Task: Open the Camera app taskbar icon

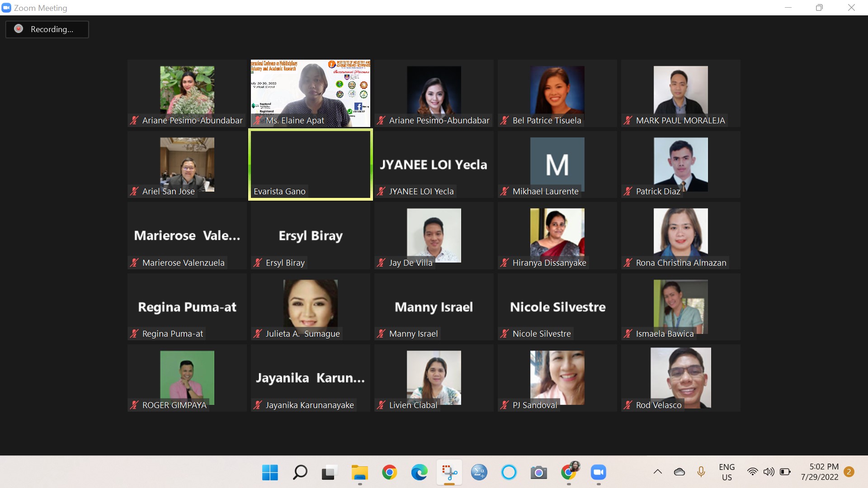Action: click(538, 473)
